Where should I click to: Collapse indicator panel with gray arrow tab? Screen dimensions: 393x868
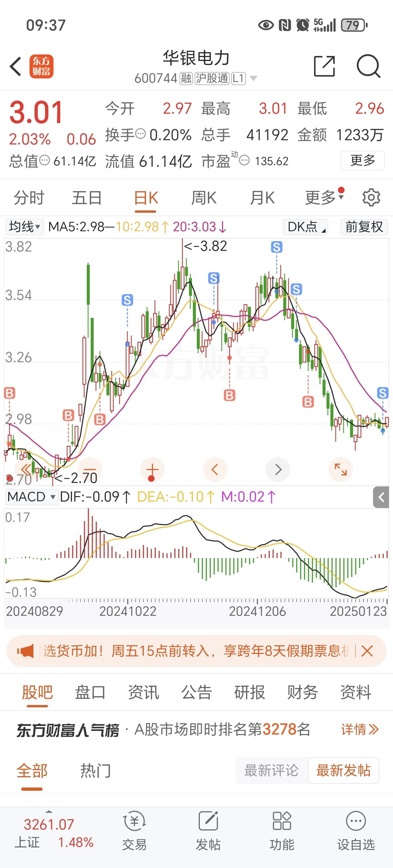click(381, 497)
